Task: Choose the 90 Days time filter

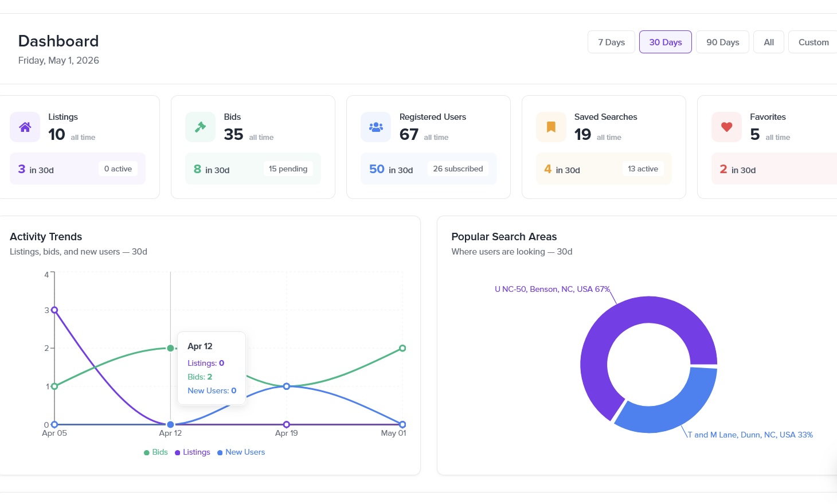Action: [x=722, y=42]
